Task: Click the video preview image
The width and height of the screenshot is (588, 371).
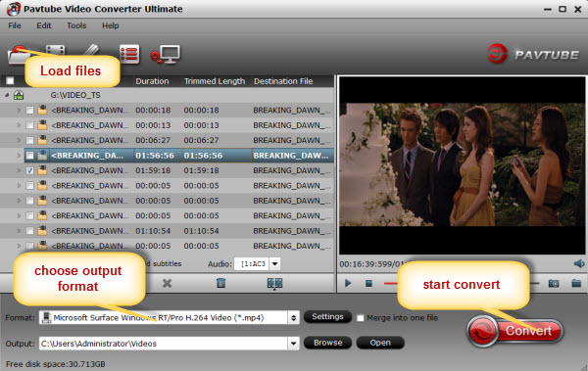Action: coord(462,164)
